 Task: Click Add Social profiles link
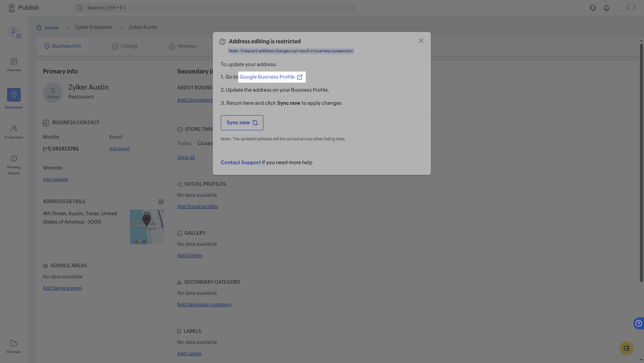pyautogui.click(x=197, y=207)
